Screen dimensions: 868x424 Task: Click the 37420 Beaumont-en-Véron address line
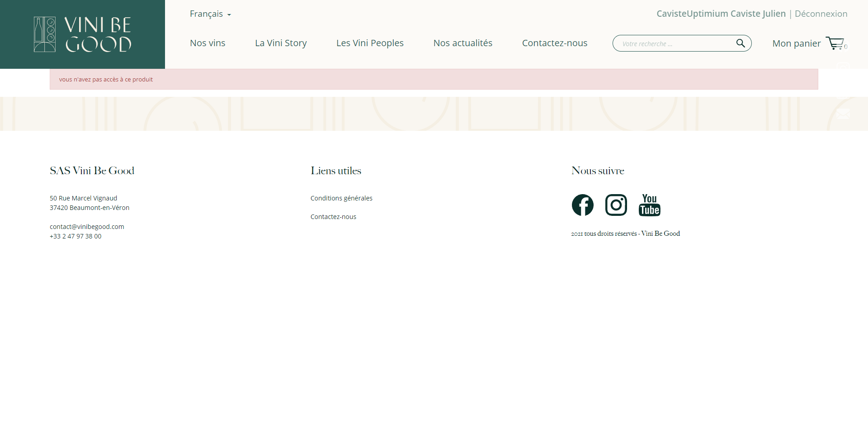click(90, 208)
